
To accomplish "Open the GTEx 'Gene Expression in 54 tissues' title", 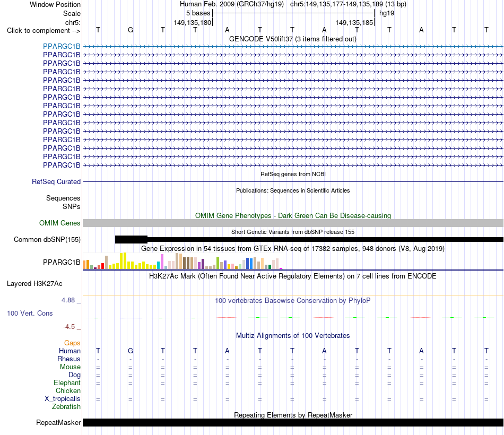I will pyautogui.click(x=293, y=248).
